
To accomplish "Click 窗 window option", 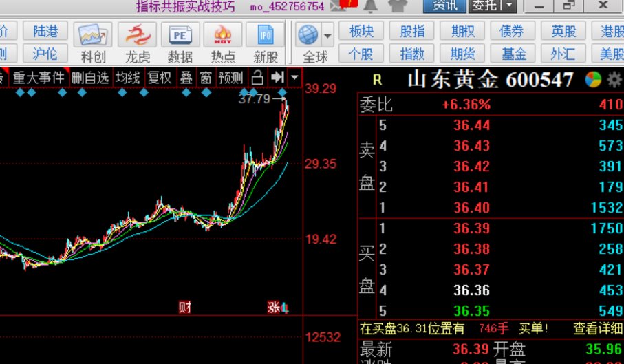I will tap(205, 78).
